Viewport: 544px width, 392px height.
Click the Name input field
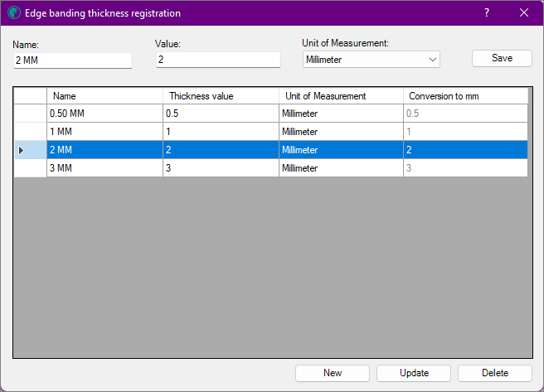[x=73, y=60]
